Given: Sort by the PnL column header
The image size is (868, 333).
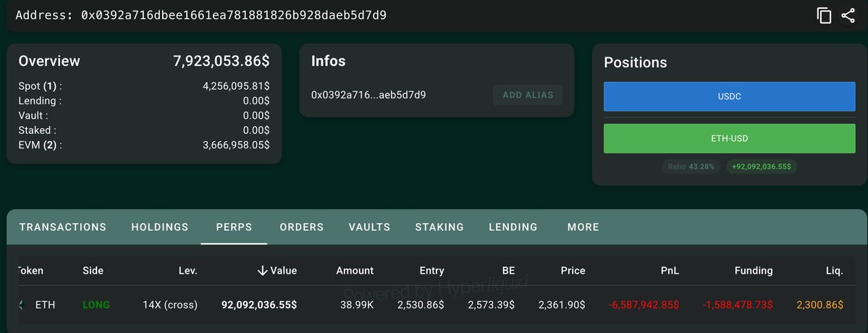Looking at the screenshot, I should coord(669,271).
